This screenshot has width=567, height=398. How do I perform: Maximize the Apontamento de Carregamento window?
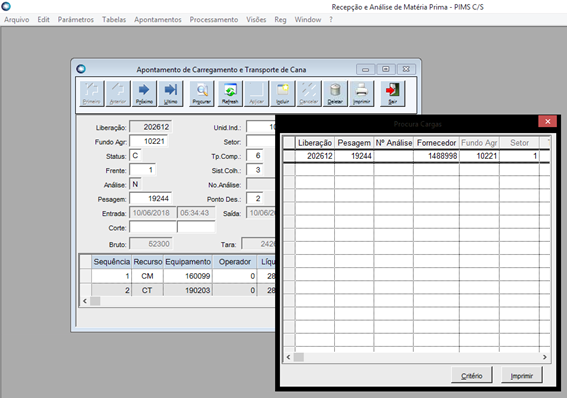pyautogui.click(x=386, y=69)
